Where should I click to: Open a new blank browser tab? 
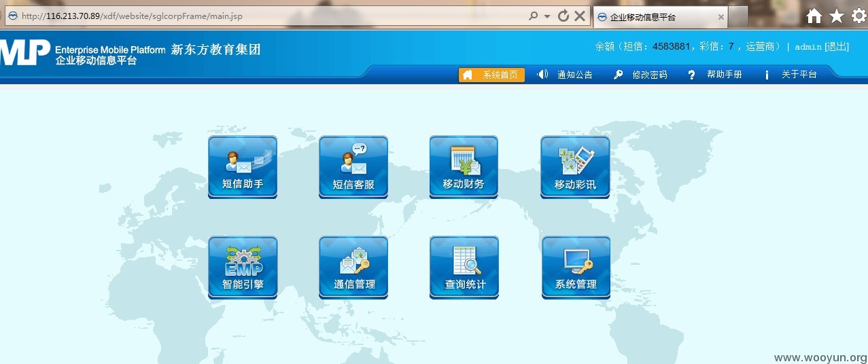pyautogui.click(x=738, y=17)
